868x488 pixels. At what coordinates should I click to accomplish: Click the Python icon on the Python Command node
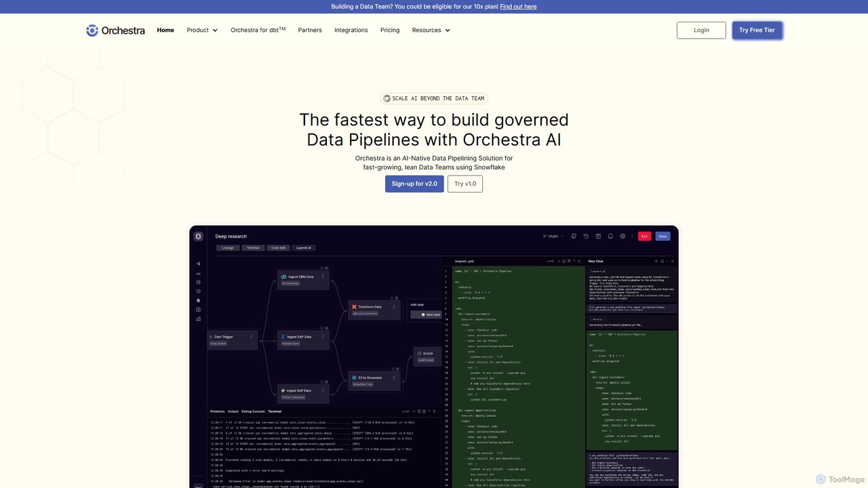pyautogui.click(x=283, y=390)
